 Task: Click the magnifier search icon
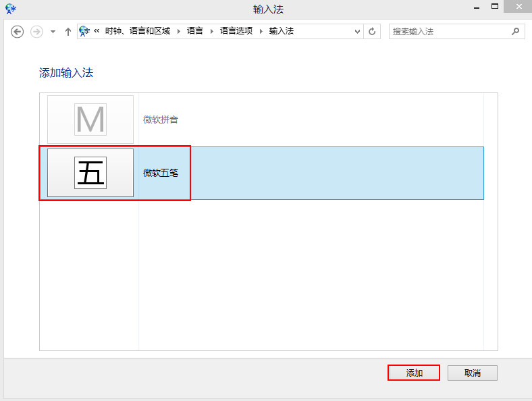515,32
